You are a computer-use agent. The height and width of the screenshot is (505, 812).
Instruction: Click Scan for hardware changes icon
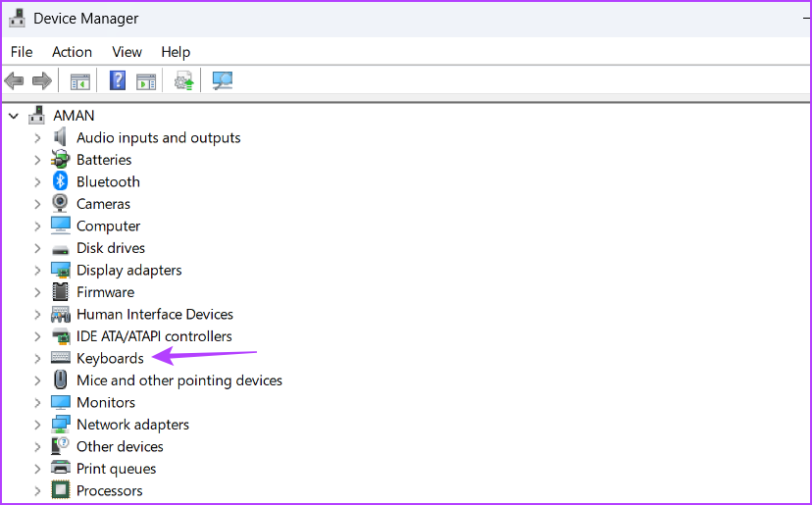tap(223, 81)
